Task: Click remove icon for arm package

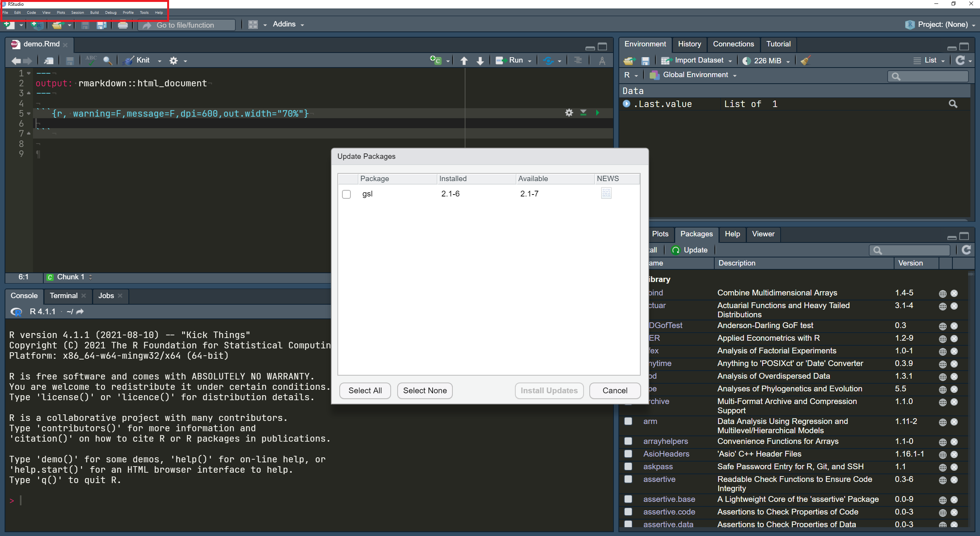Action: pos(954,422)
